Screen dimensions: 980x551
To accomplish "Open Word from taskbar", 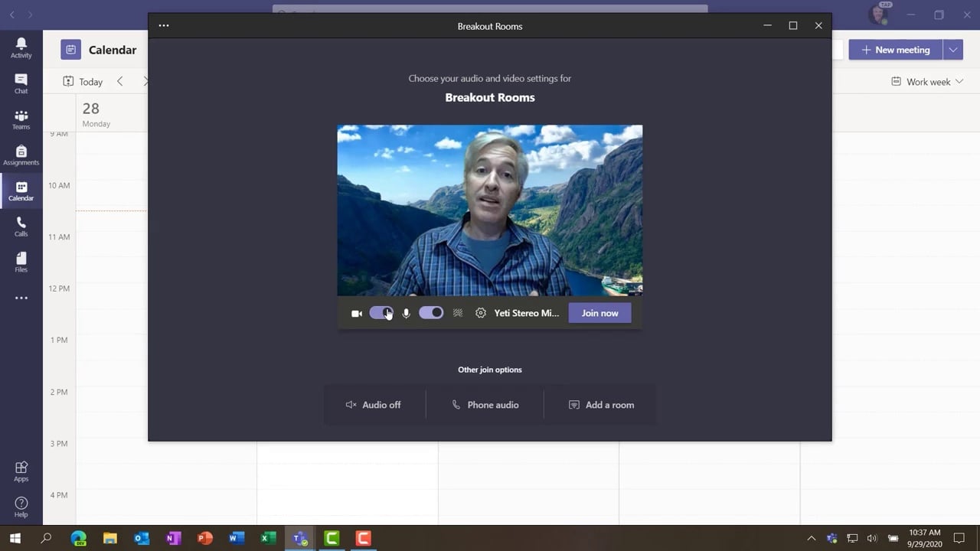I will (x=237, y=538).
